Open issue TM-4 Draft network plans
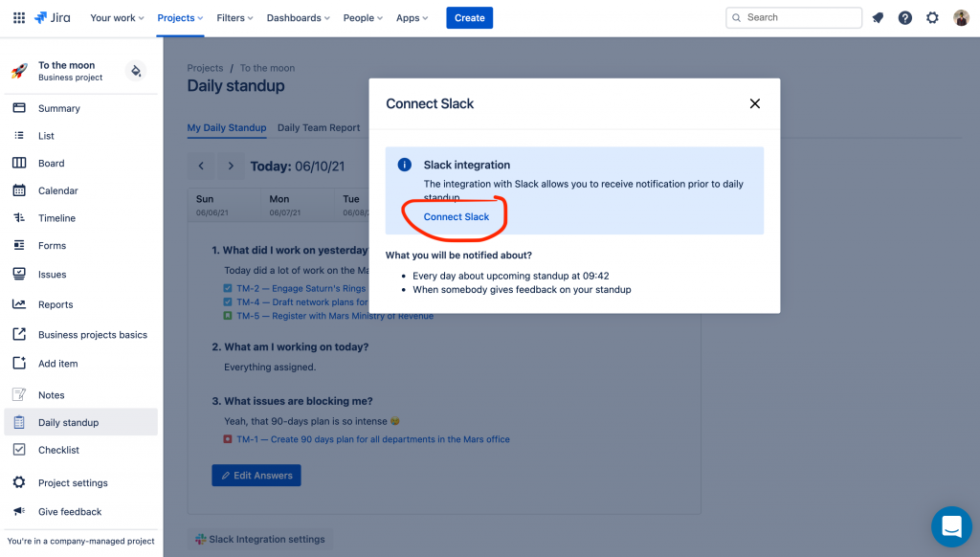The image size is (980, 557). 302,301
